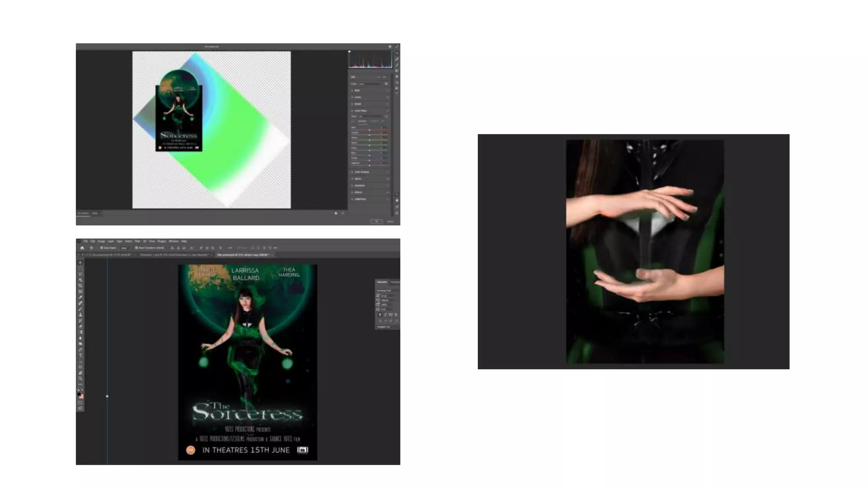Select the Eyedropper tool
Image resolution: width=868 pixels, height=488 pixels.
pyautogui.click(x=80, y=297)
